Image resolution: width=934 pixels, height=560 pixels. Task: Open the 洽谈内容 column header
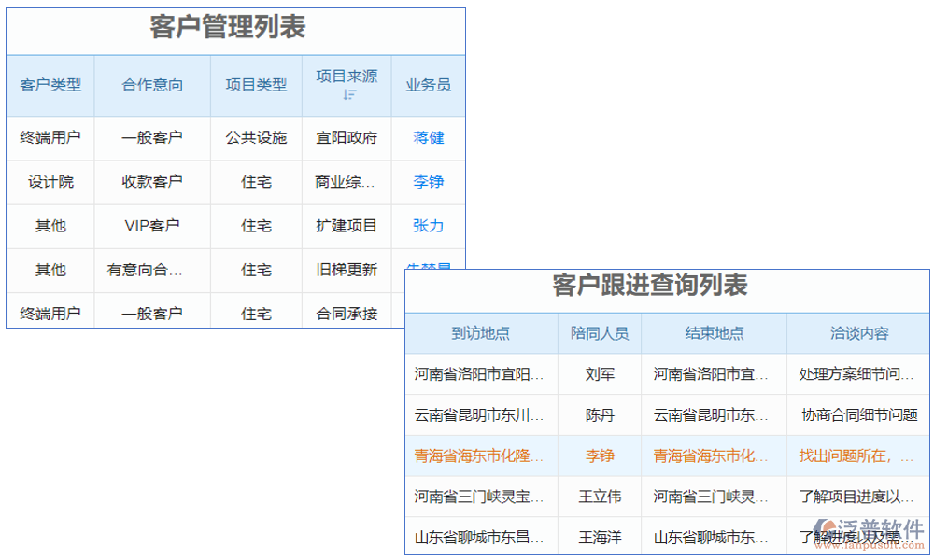point(856,333)
